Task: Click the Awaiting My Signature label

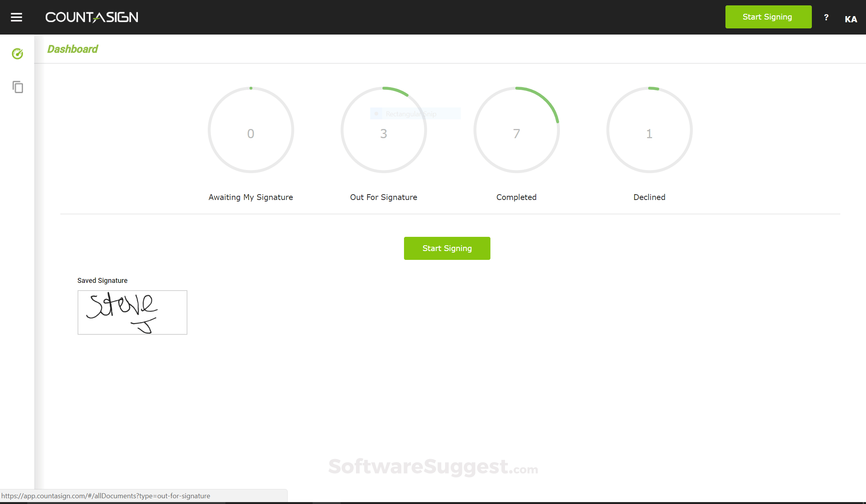Action: pos(251,197)
